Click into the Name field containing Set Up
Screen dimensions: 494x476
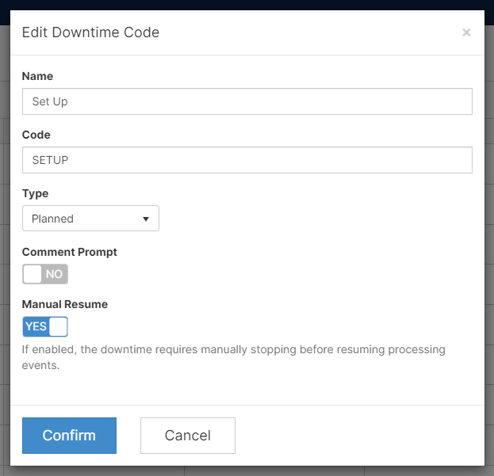coord(247,101)
